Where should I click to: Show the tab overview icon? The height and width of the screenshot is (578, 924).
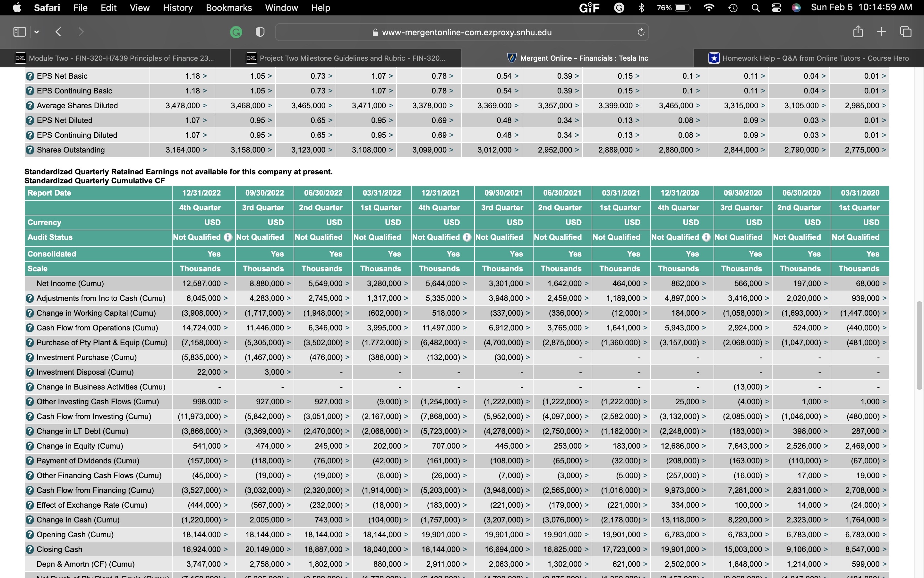coord(906,32)
